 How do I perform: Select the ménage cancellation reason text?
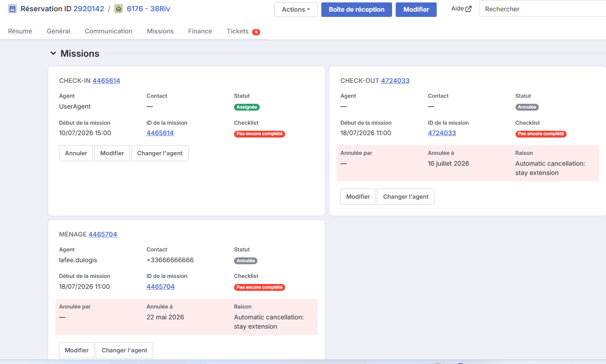pyautogui.click(x=269, y=322)
